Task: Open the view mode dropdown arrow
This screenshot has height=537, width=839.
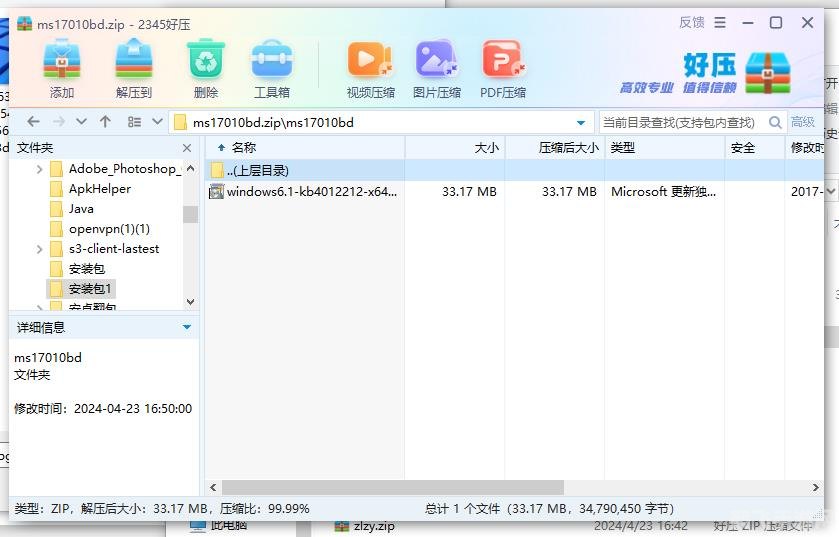Action: 157,122
